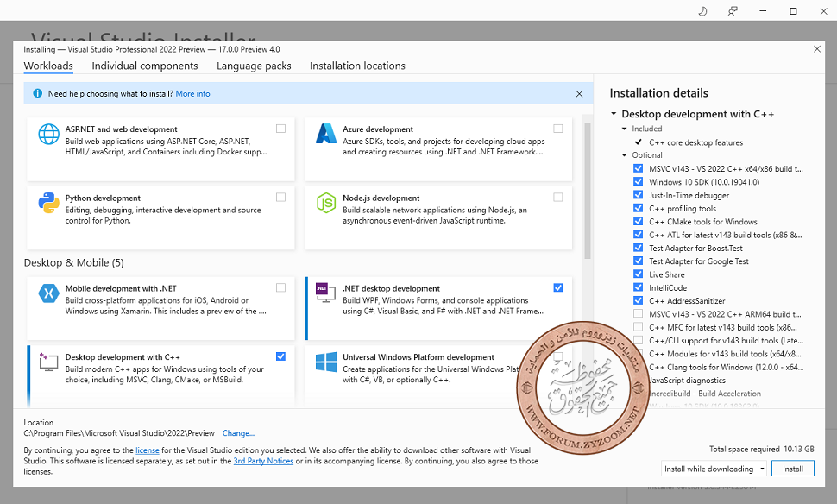Collapse the Included section
Screen dimensions: 837x504
pyautogui.click(x=624, y=129)
